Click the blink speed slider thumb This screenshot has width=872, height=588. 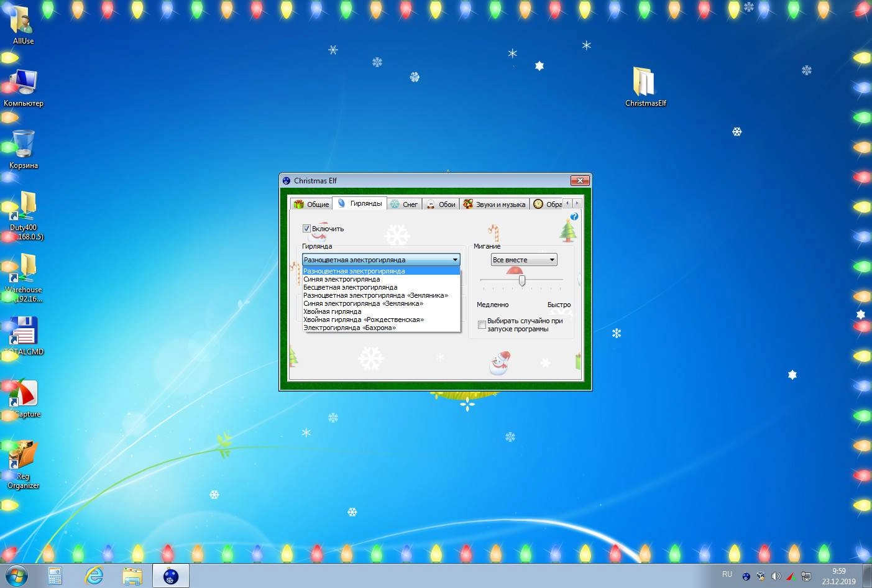click(522, 281)
